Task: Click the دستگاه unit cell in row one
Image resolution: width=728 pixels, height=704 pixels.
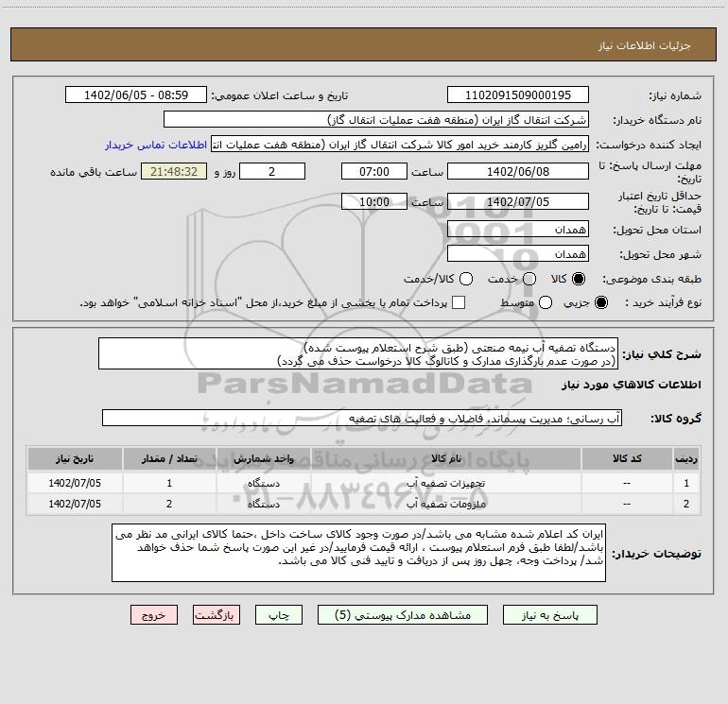Action: [x=263, y=483]
